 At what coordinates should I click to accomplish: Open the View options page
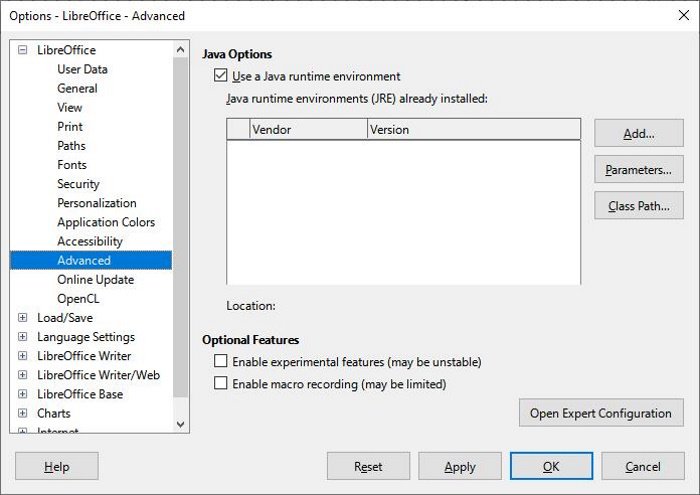(70, 108)
